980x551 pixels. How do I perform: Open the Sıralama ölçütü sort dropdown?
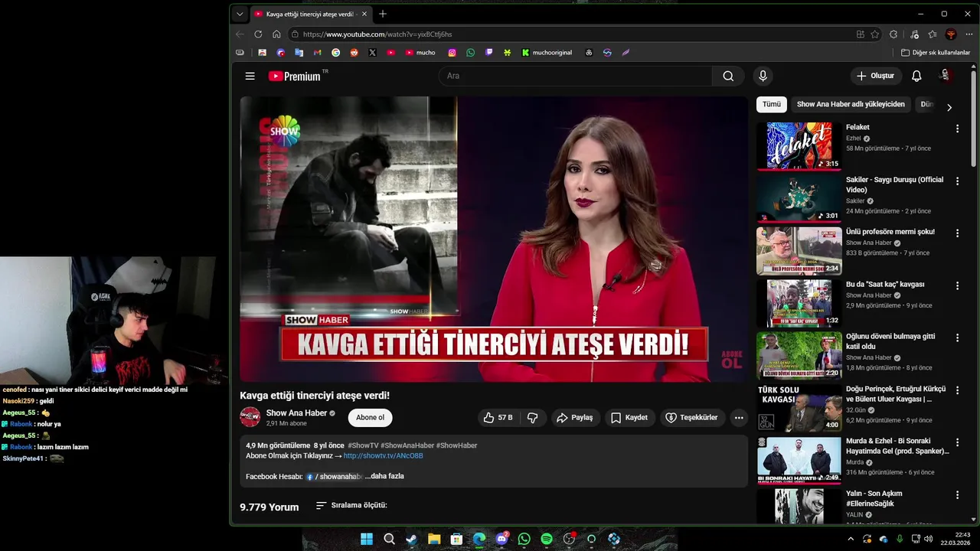351,505
